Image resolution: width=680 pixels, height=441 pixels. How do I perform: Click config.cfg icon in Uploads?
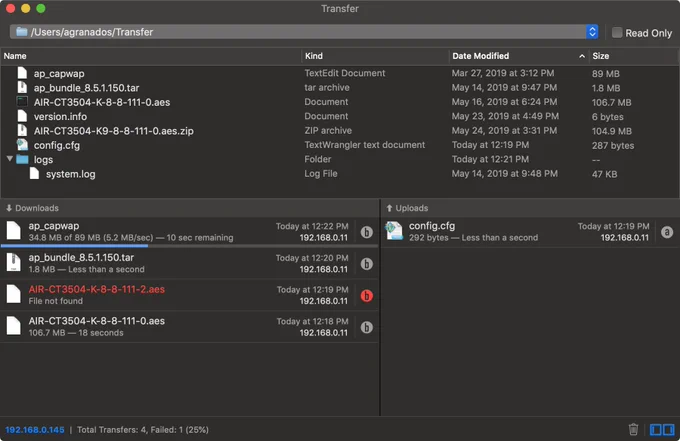click(x=394, y=230)
